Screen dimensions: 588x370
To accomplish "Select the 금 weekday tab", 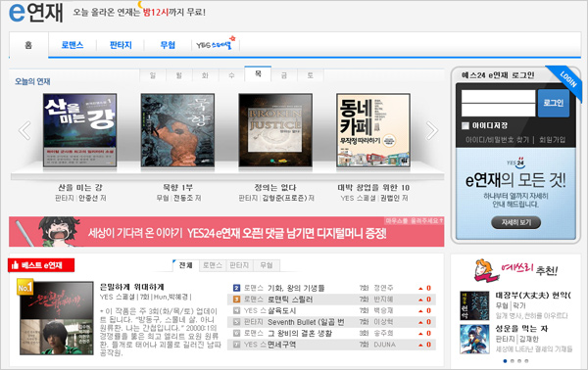I will coord(284,75).
